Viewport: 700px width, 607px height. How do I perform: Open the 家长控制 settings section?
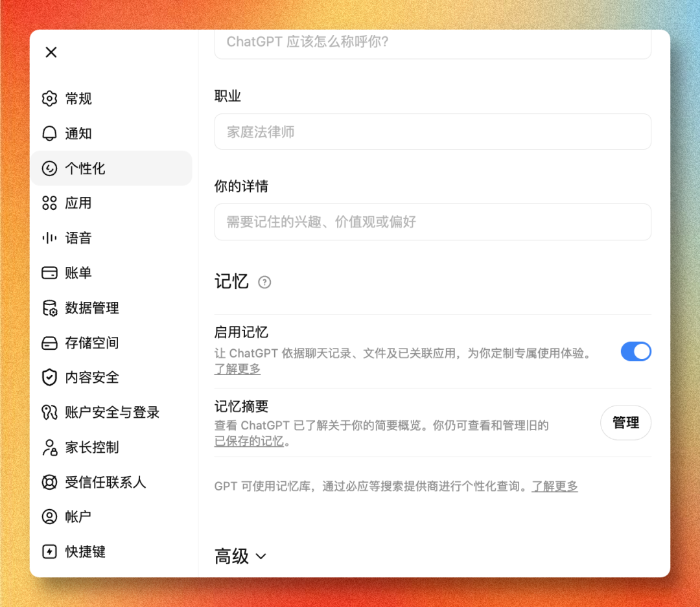[111, 447]
